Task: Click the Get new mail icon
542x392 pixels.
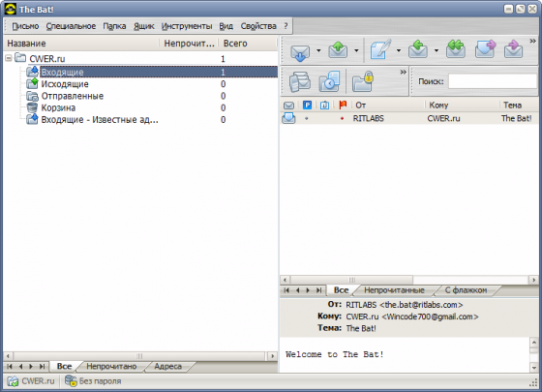Action: point(299,51)
